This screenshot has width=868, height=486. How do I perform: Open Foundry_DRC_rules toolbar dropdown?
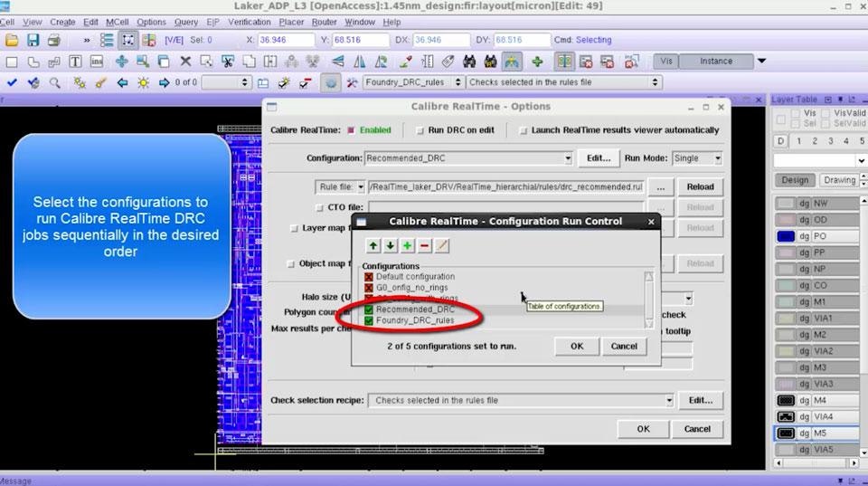pos(413,82)
